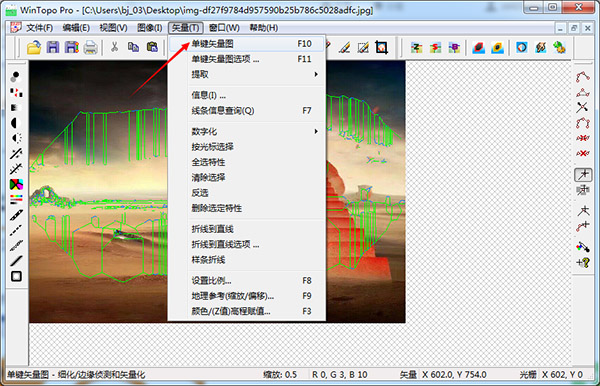
Task: Choose 单键矢量图 F10 menu entry
Action: click(247, 44)
